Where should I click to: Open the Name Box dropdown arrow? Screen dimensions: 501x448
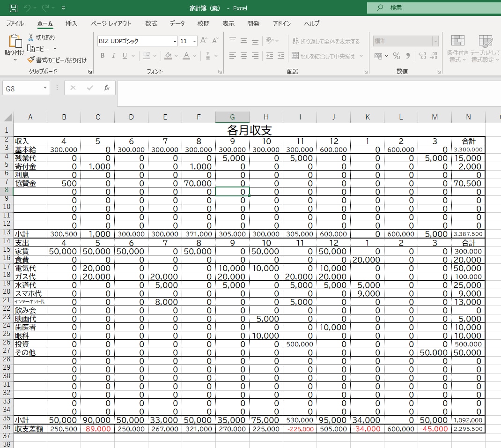45,88
